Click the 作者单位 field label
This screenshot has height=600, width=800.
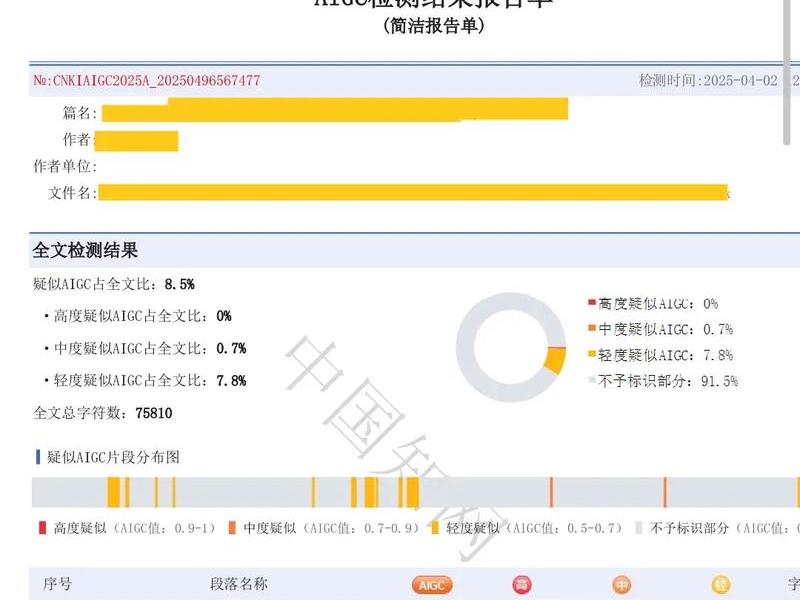(x=65, y=166)
